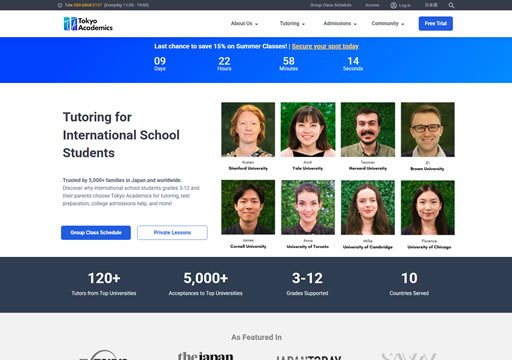Call the highlighted telephone number
512x360 pixels.
pyautogui.click(x=88, y=5)
